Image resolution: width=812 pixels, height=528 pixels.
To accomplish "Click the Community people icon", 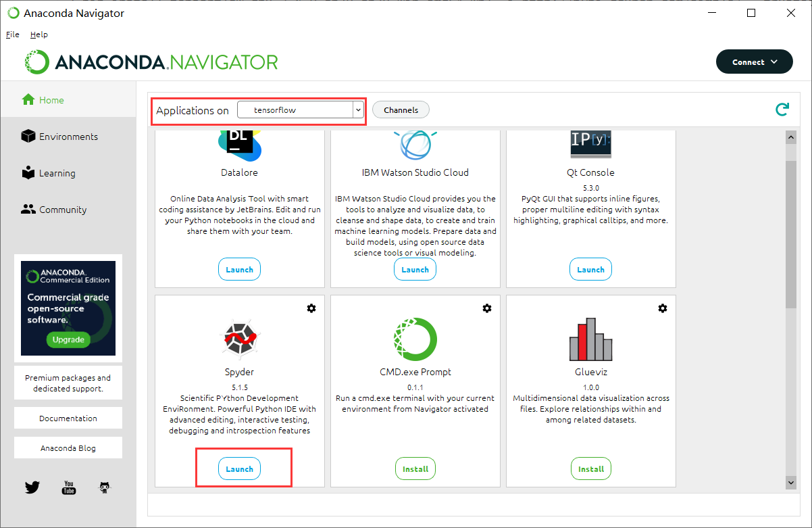I will coord(28,209).
